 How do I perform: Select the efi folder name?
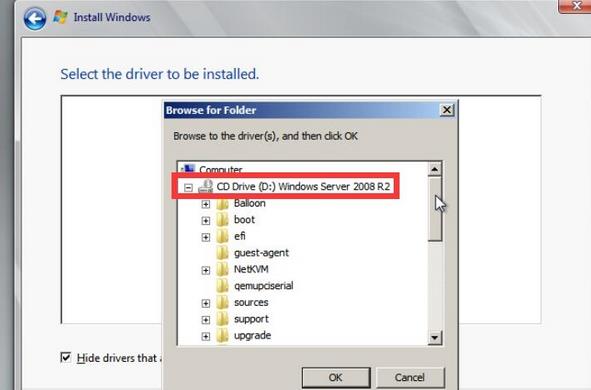tap(240, 236)
